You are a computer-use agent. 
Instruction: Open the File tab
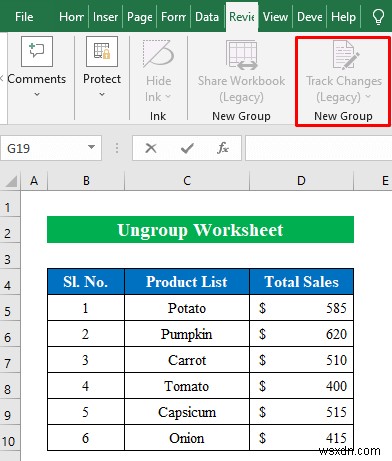(x=24, y=17)
